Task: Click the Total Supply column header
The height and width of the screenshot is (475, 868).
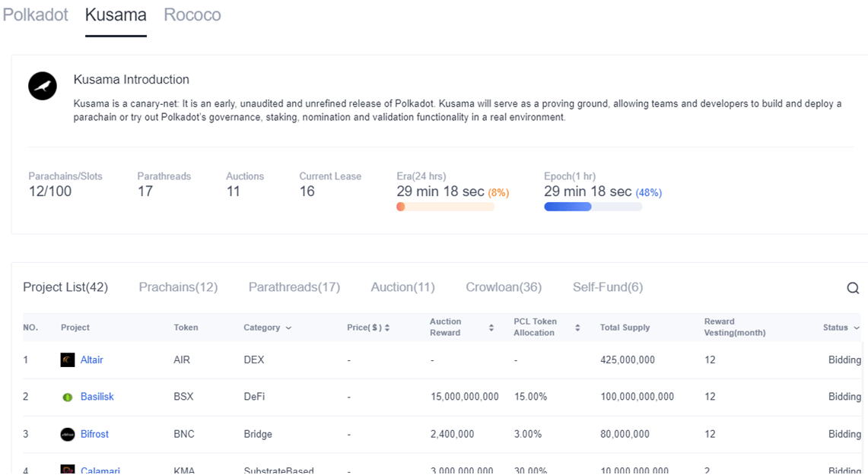Action: 625,328
